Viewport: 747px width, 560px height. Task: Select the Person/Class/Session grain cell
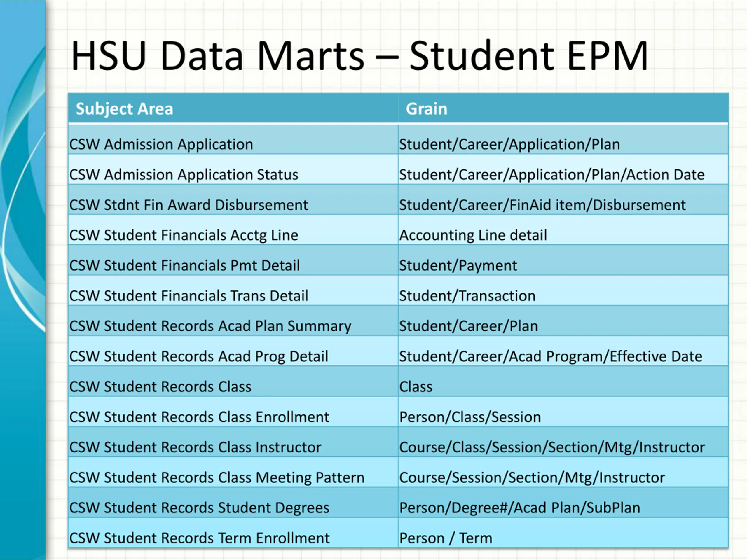click(x=563, y=412)
